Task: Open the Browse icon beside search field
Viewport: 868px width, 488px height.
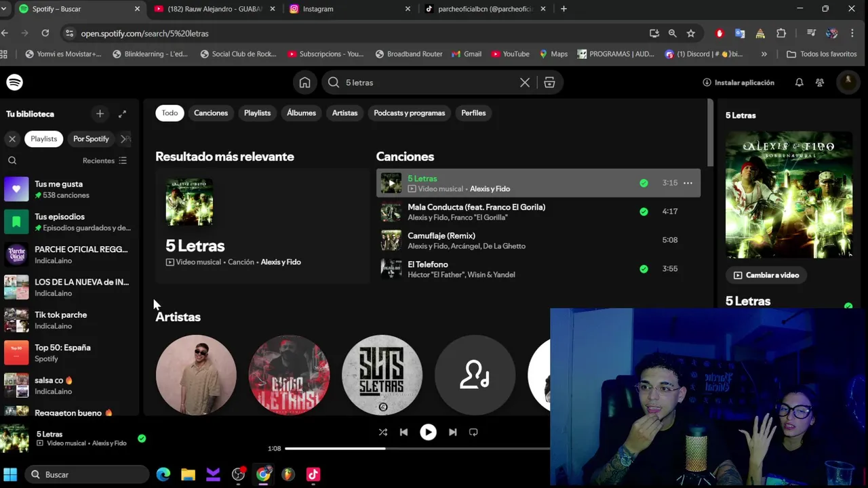Action: (549, 83)
